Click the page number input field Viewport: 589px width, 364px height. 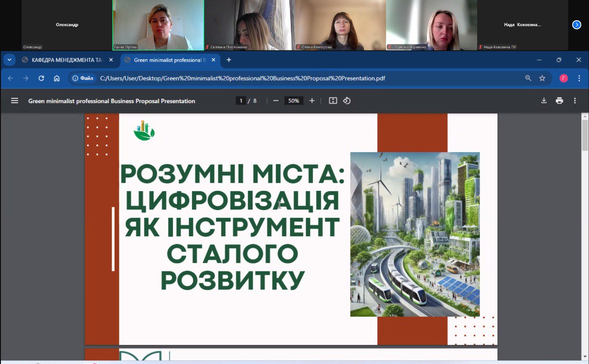pyautogui.click(x=241, y=101)
